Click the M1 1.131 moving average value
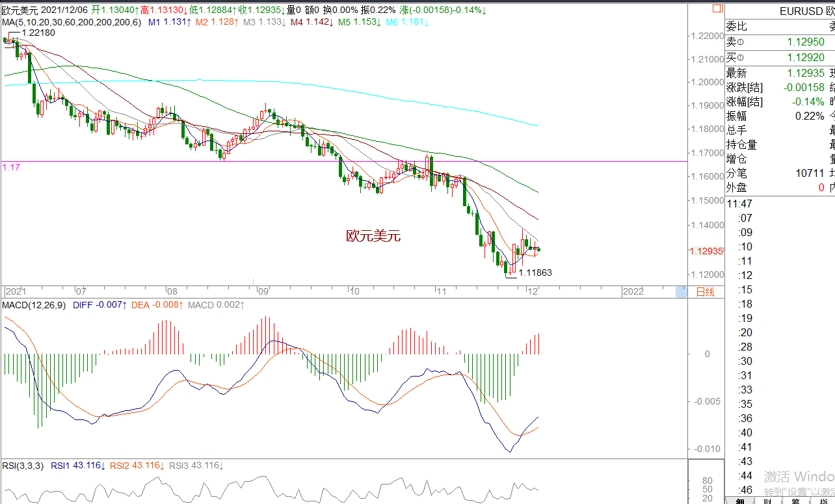The width and height of the screenshot is (835, 504). pyautogui.click(x=169, y=22)
